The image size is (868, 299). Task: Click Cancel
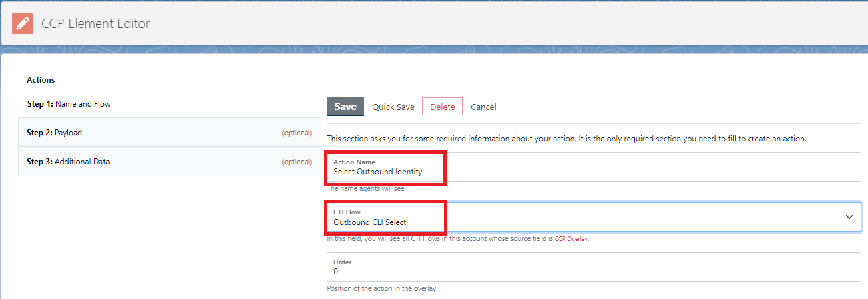(x=483, y=107)
